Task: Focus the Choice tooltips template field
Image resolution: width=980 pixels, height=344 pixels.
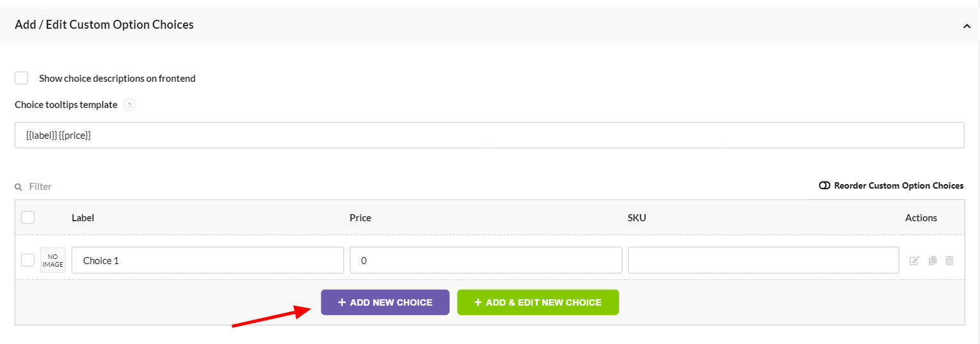Action: click(489, 136)
